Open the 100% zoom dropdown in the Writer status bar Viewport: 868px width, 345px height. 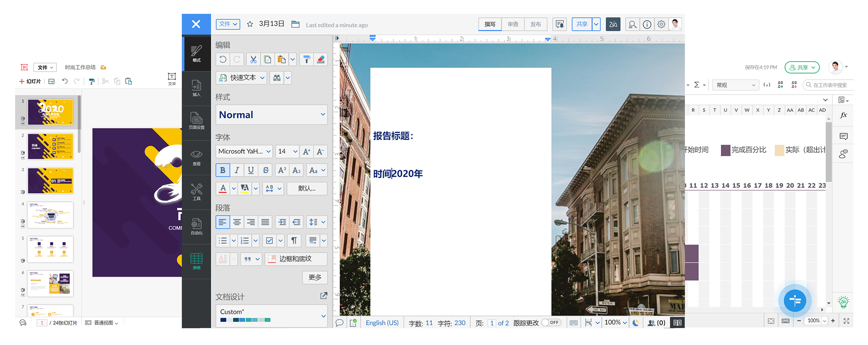[616, 323]
